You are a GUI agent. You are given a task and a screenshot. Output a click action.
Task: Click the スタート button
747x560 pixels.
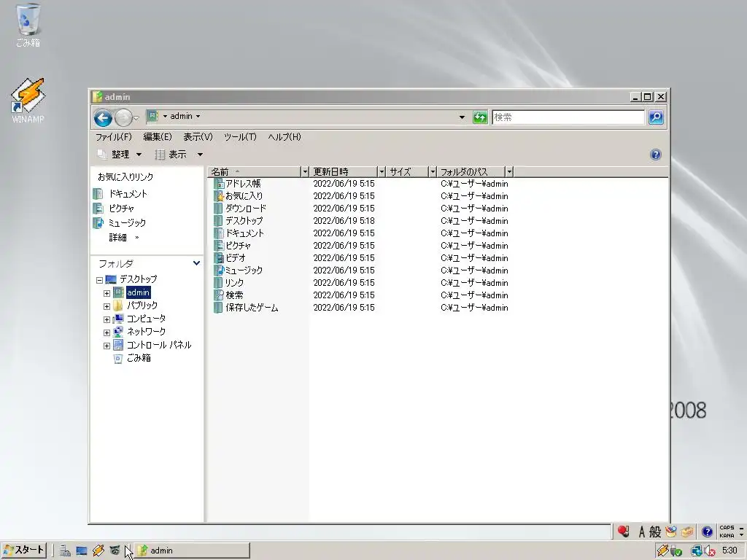pyautogui.click(x=24, y=551)
